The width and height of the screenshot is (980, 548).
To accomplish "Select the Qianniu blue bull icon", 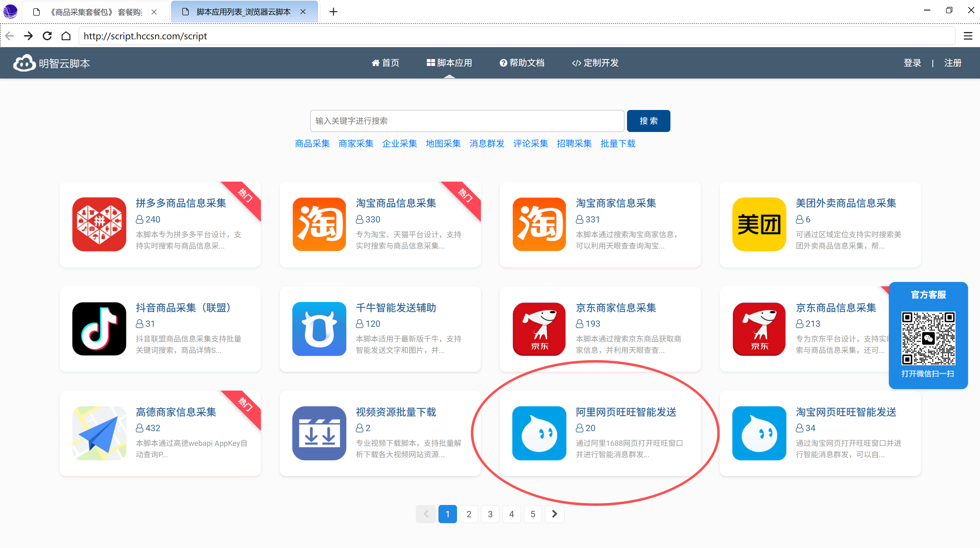I will 319,329.
